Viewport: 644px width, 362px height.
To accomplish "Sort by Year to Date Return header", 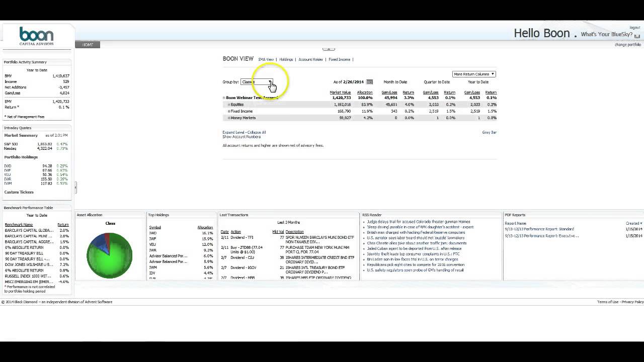I will 491,93.
